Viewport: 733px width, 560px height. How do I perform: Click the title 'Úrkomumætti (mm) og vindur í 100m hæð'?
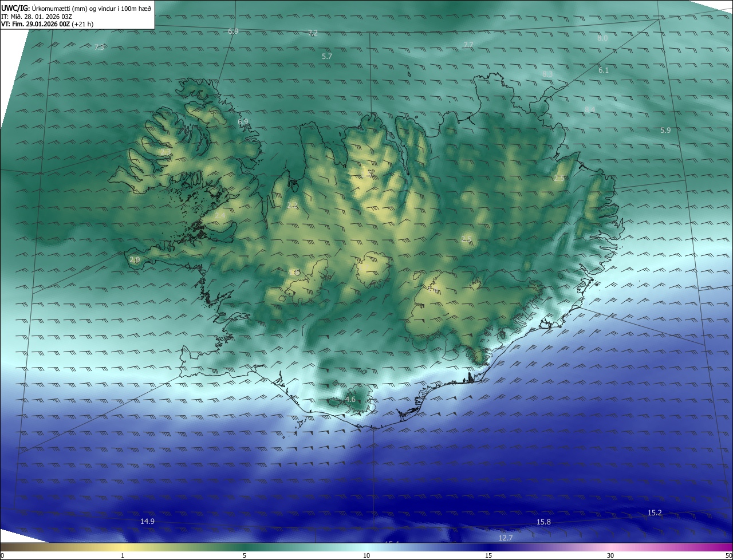[x=90, y=8]
